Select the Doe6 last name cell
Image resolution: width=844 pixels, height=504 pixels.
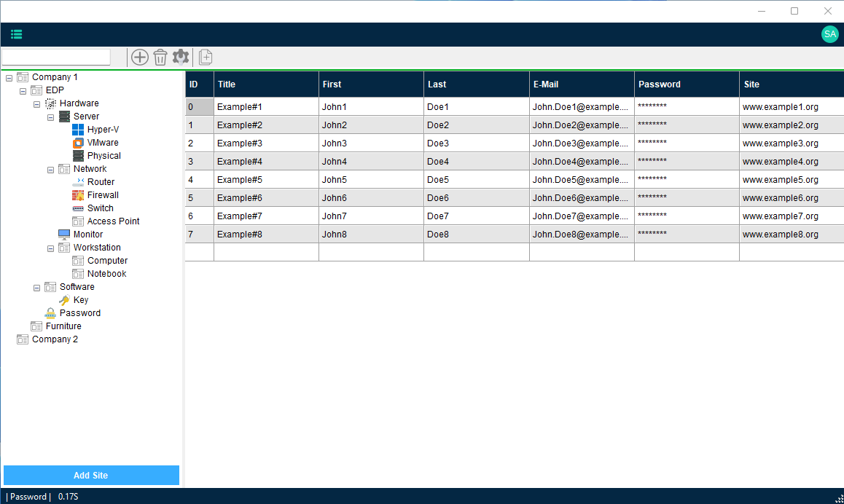(x=477, y=198)
